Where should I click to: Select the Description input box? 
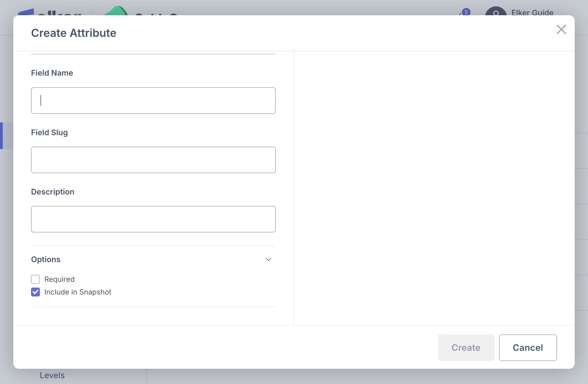pyautogui.click(x=153, y=219)
